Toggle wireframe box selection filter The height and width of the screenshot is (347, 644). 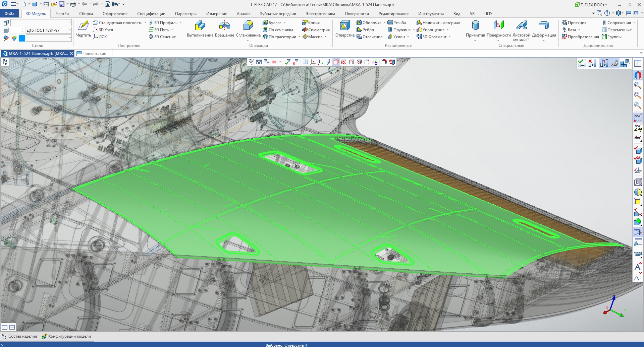[x=336, y=62]
